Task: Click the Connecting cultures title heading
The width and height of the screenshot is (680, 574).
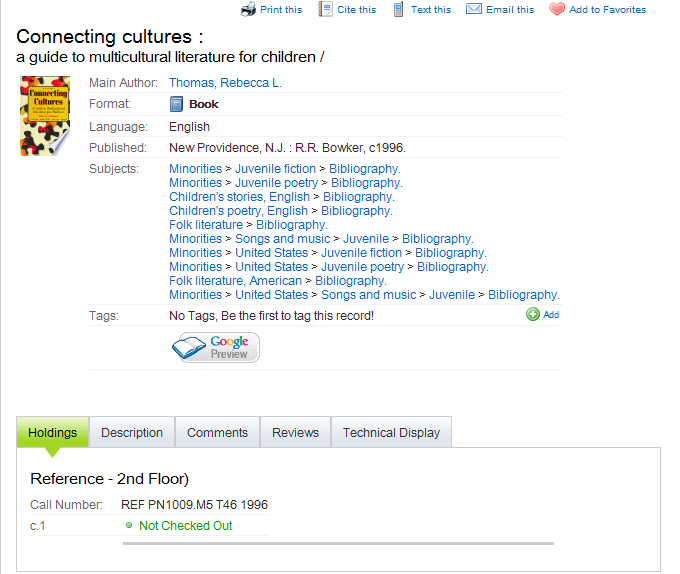Action: pyautogui.click(x=110, y=36)
